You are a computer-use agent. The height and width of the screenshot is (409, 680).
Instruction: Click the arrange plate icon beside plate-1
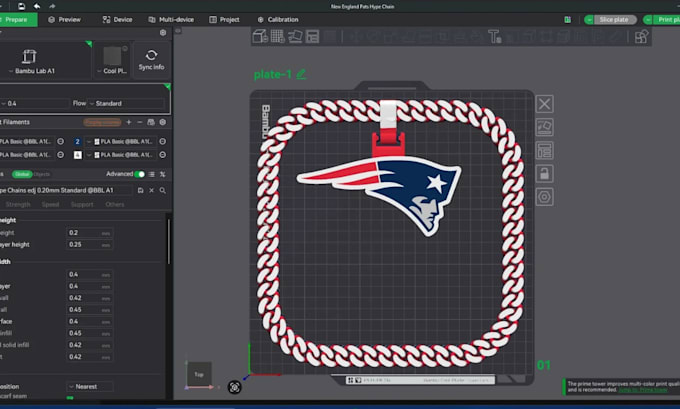[x=544, y=151]
